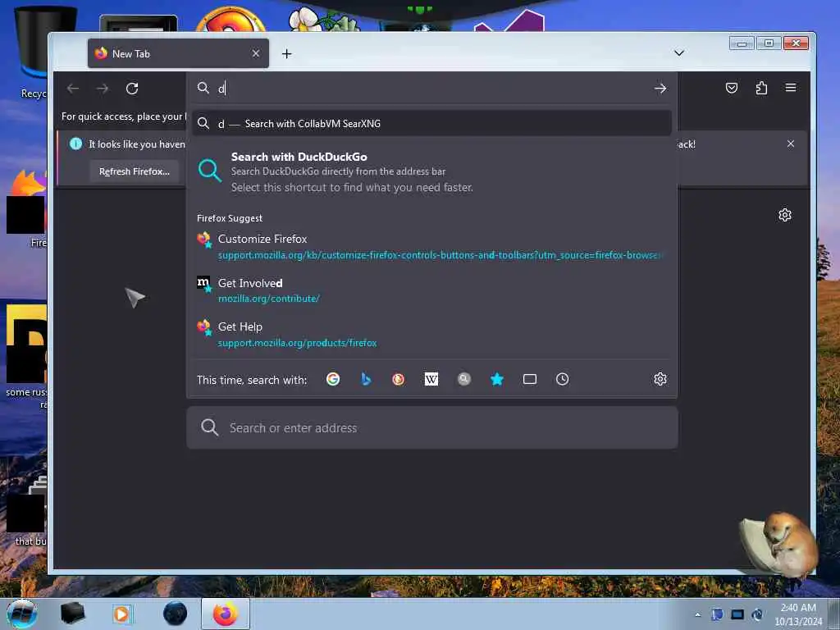
Task: Open the dark globe taskbar icon
Action: [175, 614]
